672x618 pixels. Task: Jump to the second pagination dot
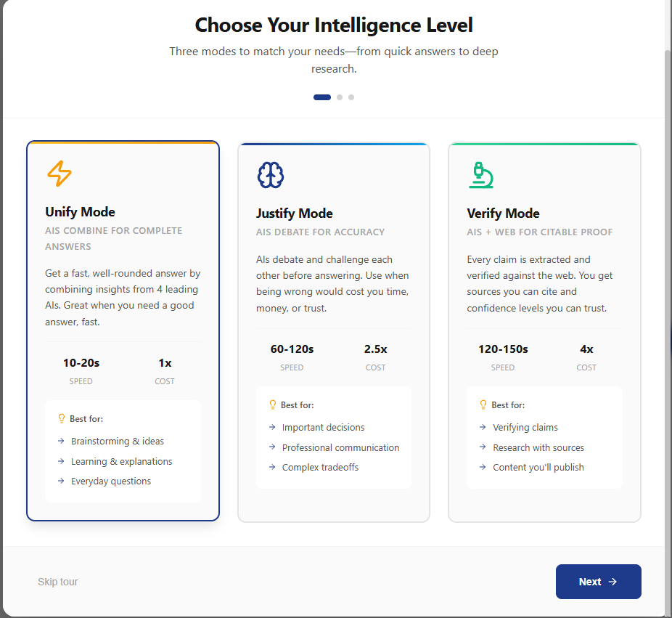(338, 97)
